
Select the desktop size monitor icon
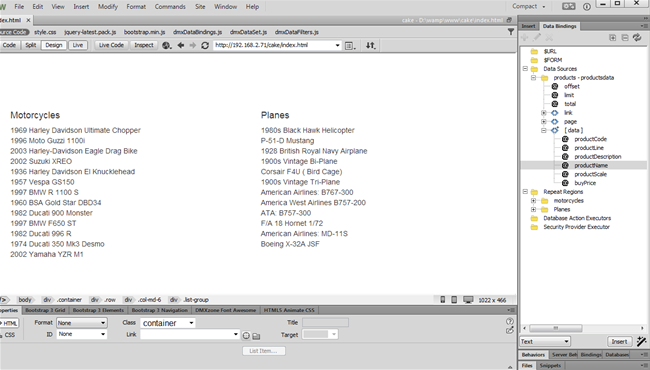(x=468, y=300)
